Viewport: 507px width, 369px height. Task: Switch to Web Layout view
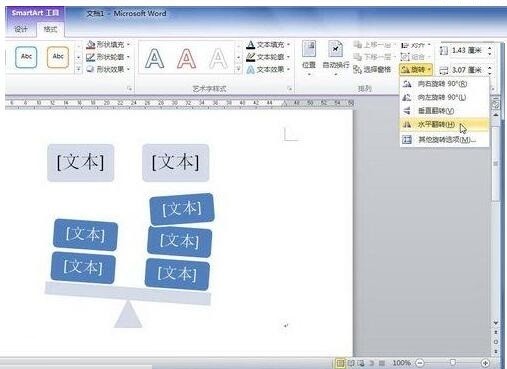[x=362, y=363]
